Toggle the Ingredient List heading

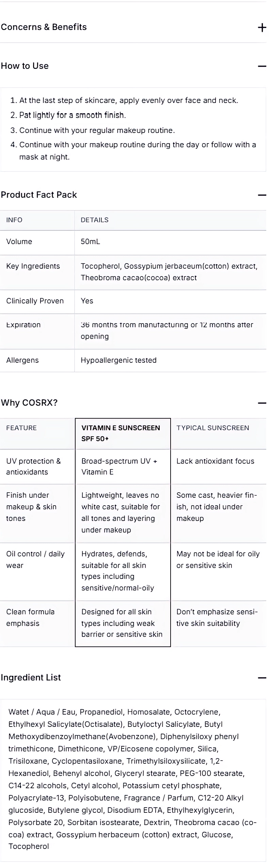pos(31,677)
